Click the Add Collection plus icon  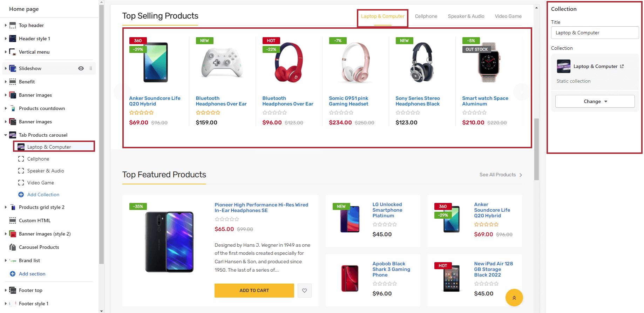tap(21, 195)
